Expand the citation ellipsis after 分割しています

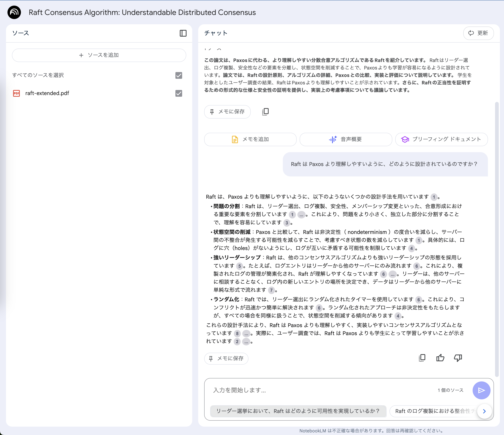pyautogui.click(x=301, y=215)
